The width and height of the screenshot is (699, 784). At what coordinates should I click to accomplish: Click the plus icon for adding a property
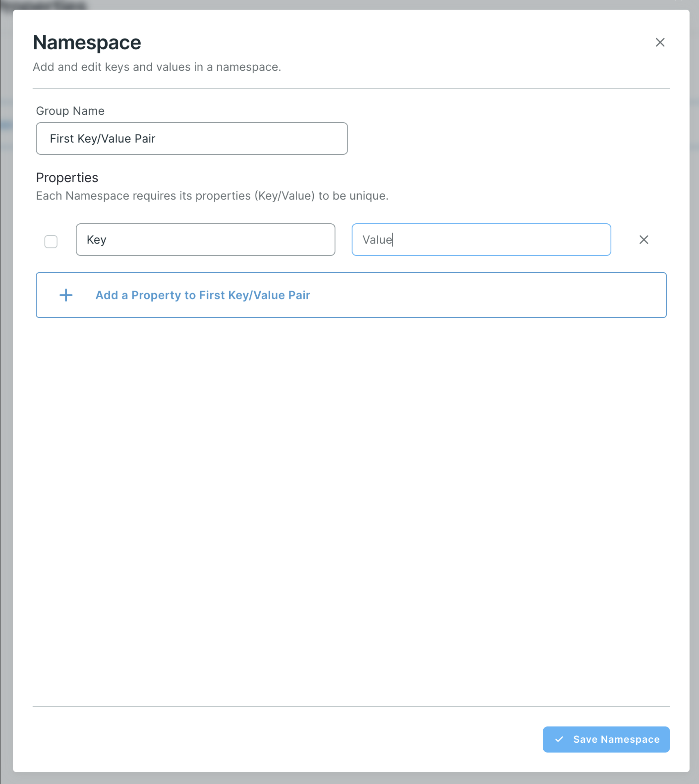pyautogui.click(x=66, y=295)
